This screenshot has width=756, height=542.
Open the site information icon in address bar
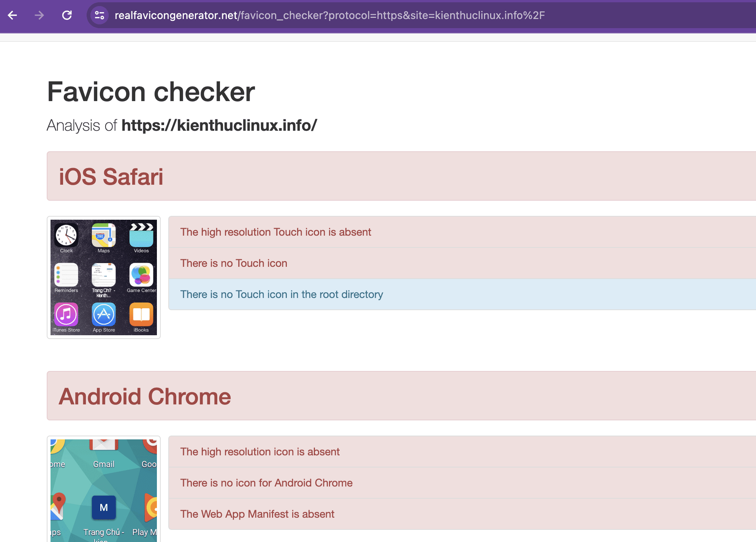tap(100, 15)
